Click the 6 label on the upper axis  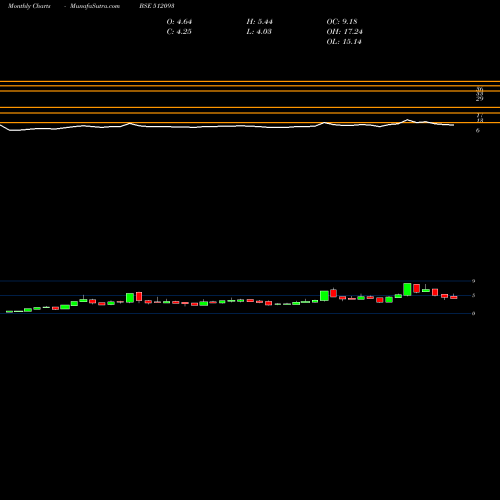coord(478,130)
